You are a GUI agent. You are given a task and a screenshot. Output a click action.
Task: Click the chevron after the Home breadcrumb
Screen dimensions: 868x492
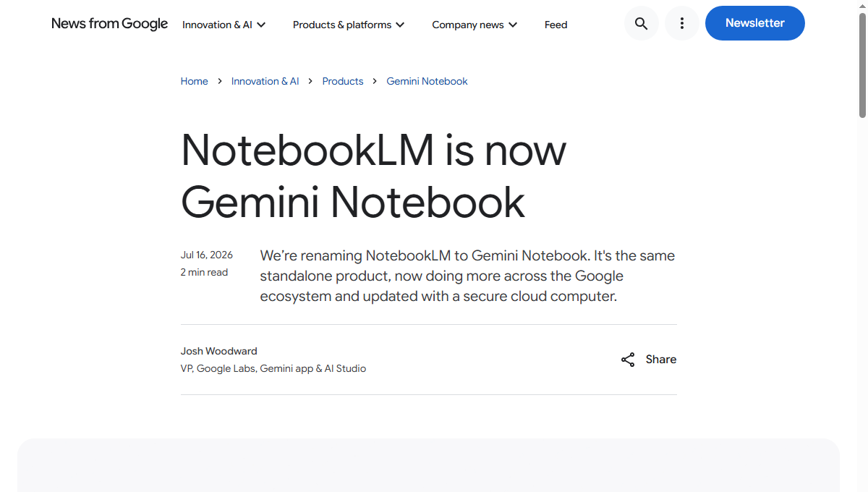pos(220,81)
